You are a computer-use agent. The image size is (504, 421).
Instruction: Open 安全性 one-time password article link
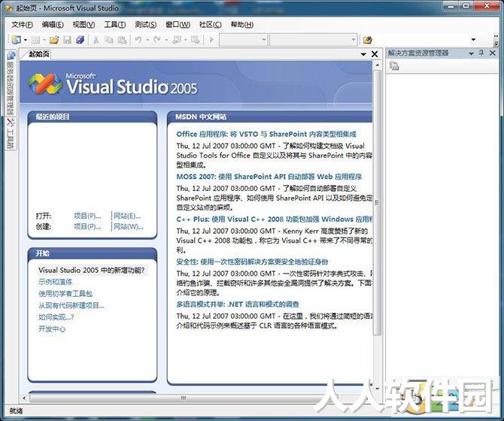click(252, 262)
